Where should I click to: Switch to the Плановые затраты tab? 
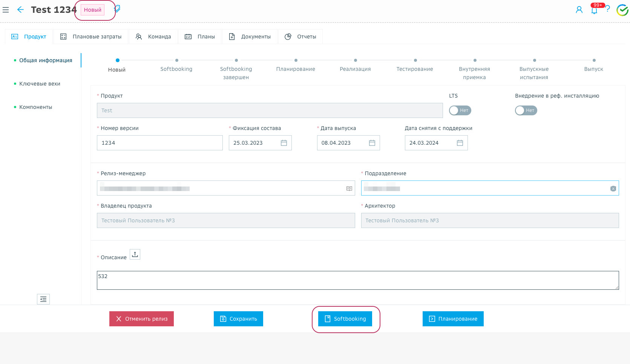point(91,37)
